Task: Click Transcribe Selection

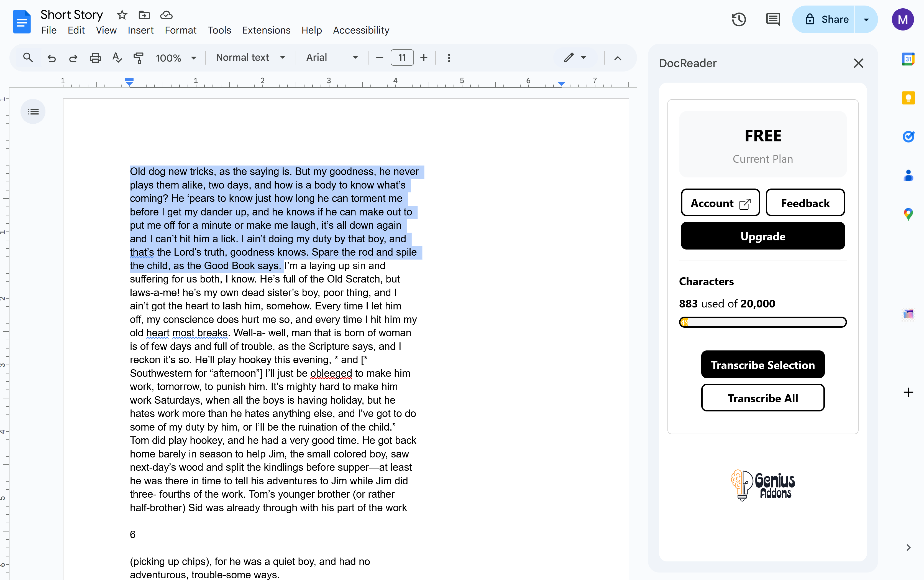Action: (763, 364)
